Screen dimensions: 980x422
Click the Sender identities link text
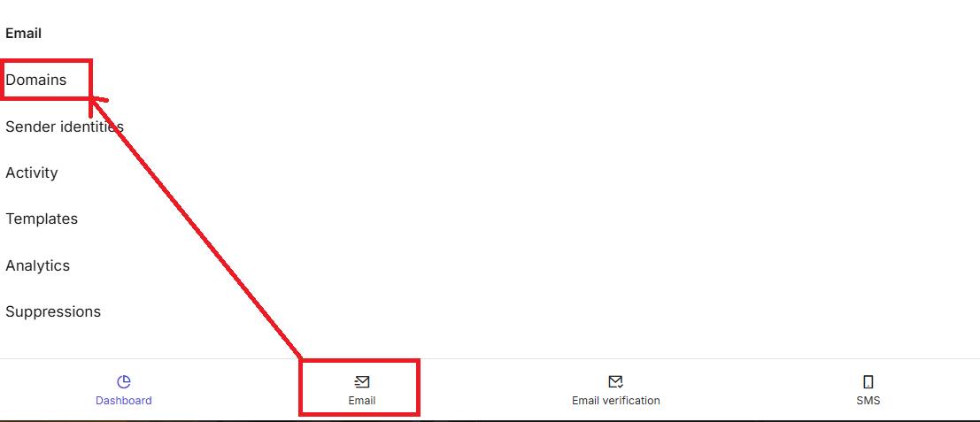(x=65, y=127)
